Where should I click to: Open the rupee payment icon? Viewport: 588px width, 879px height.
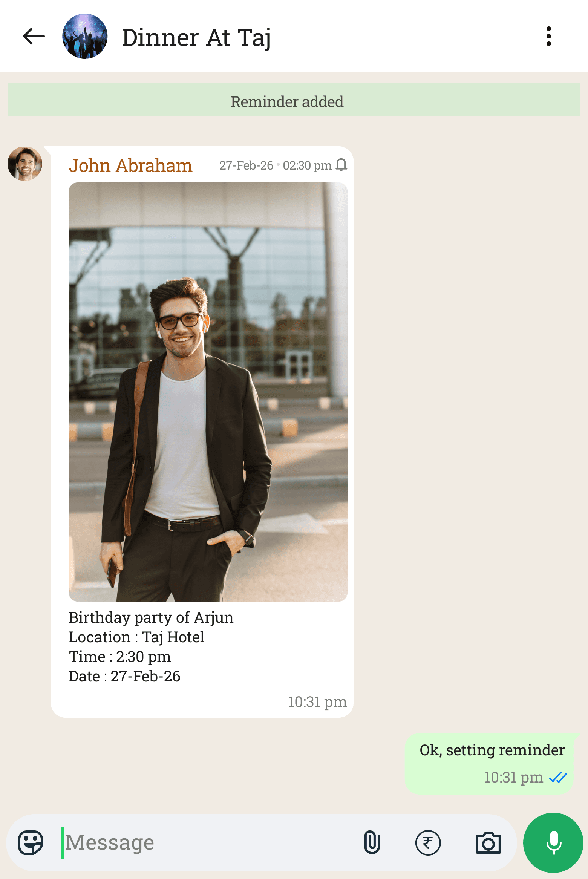click(428, 843)
